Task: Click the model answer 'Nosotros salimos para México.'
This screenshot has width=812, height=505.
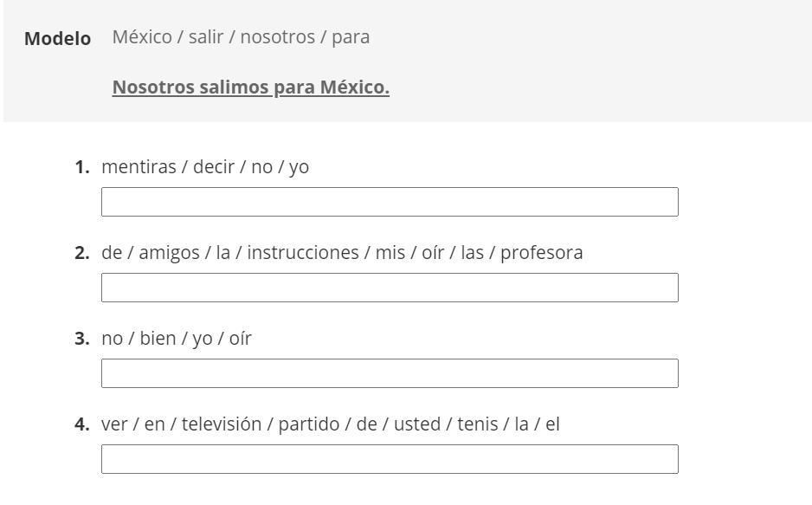Action: [251, 87]
